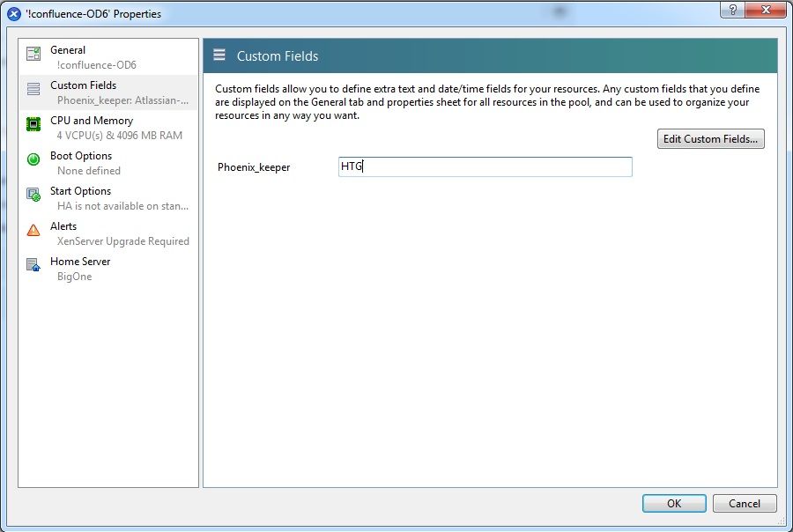This screenshot has width=793, height=532.
Task: Close the Properties dialog window
Action: pyautogui.click(x=766, y=10)
